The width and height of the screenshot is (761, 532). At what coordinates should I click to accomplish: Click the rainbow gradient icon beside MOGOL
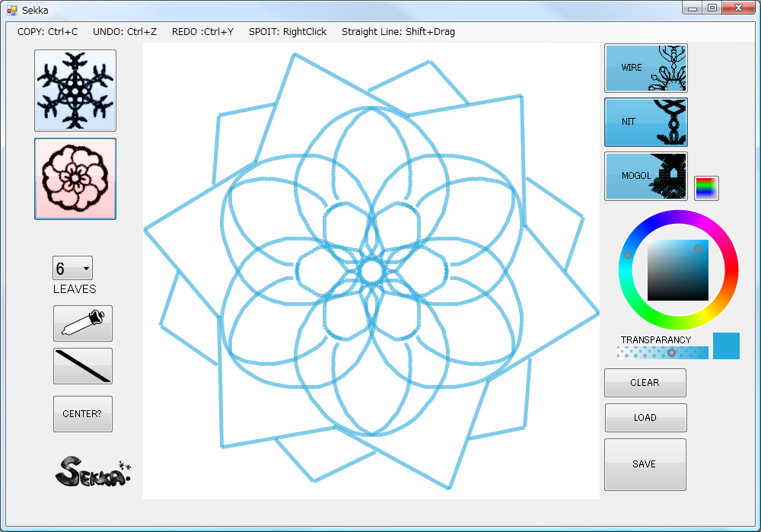(706, 187)
